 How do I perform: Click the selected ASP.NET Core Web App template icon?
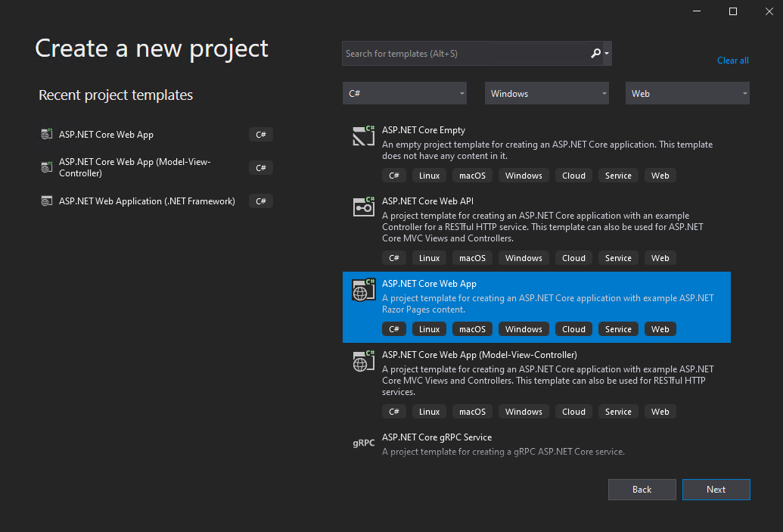(364, 289)
